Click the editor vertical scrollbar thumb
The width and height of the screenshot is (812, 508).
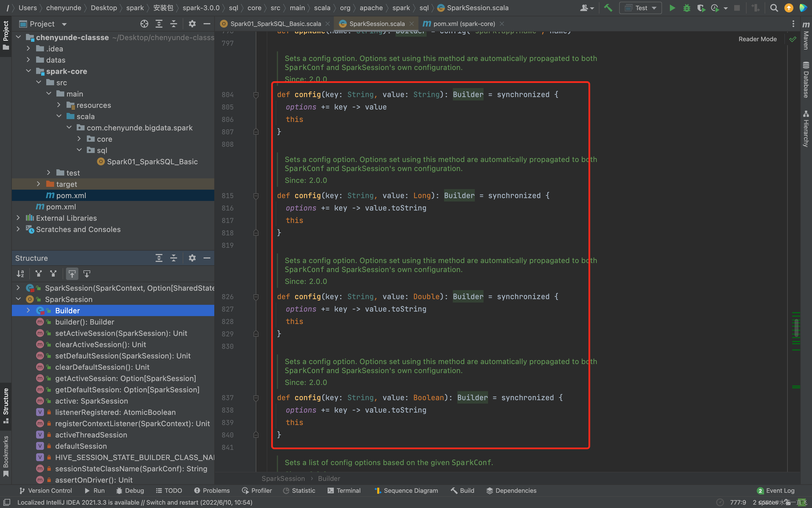point(796,328)
